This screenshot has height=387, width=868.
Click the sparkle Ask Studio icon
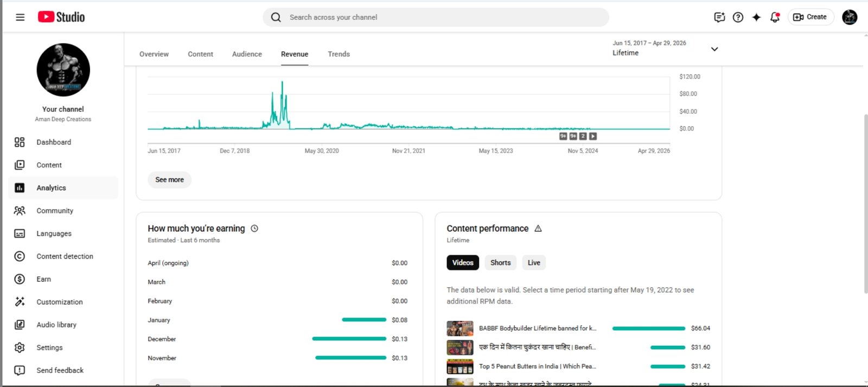click(x=756, y=17)
